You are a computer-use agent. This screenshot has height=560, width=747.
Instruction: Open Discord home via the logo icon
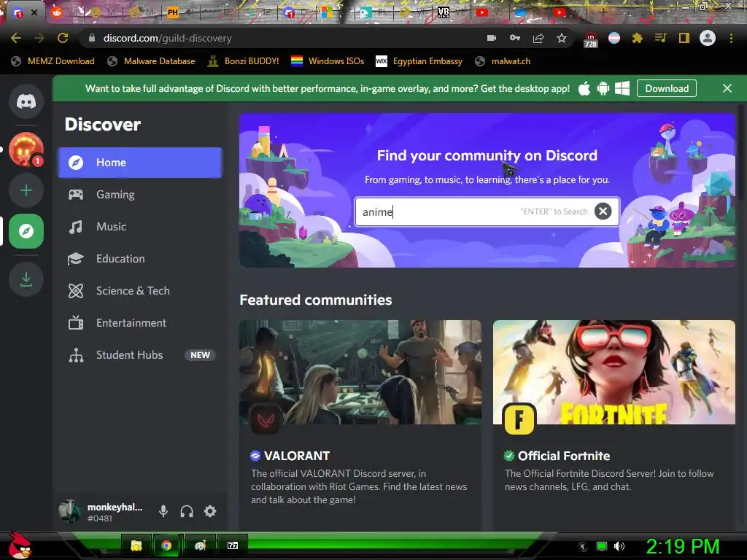click(x=26, y=101)
